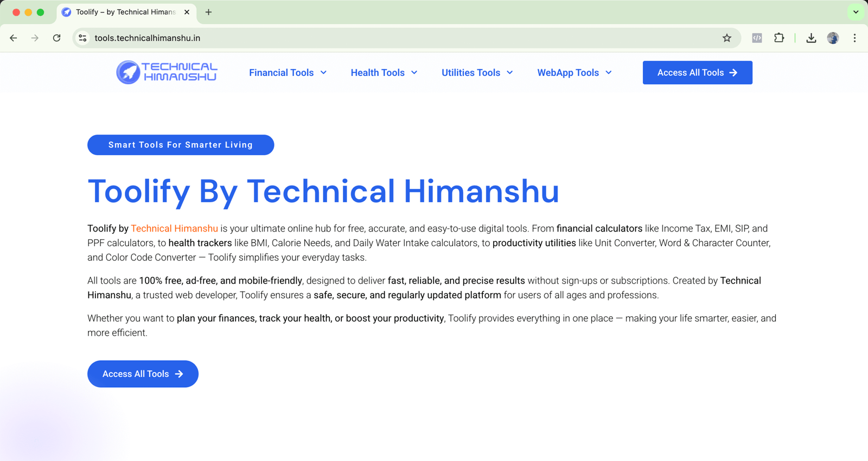
Task: Bookmark this page with the star icon
Action: [726, 38]
